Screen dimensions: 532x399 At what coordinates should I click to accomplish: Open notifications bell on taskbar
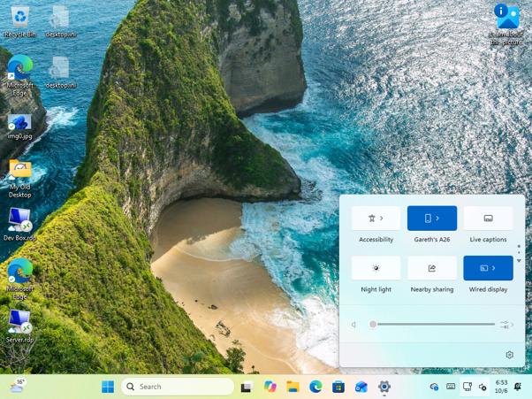(x=518, y=387)
